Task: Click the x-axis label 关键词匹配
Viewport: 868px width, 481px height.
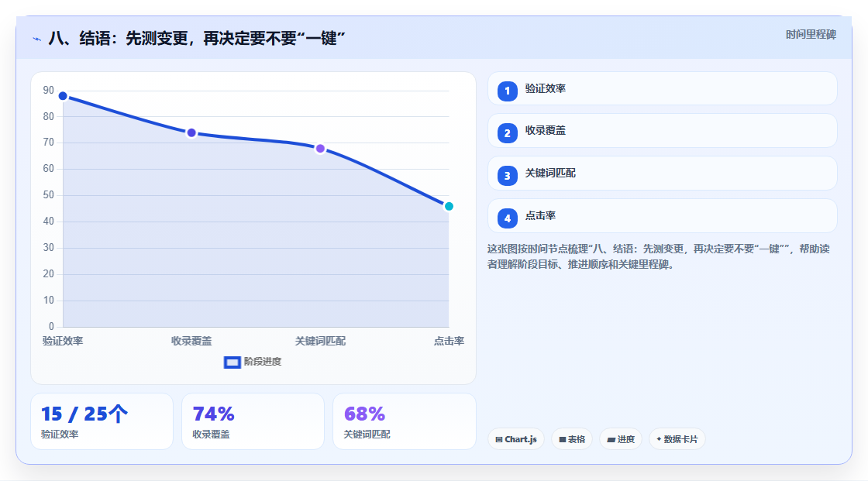Action: pos(320,342)
